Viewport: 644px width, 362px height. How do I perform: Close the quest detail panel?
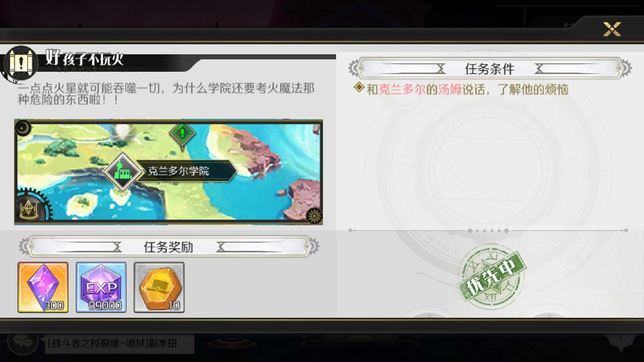pos(612,29)
